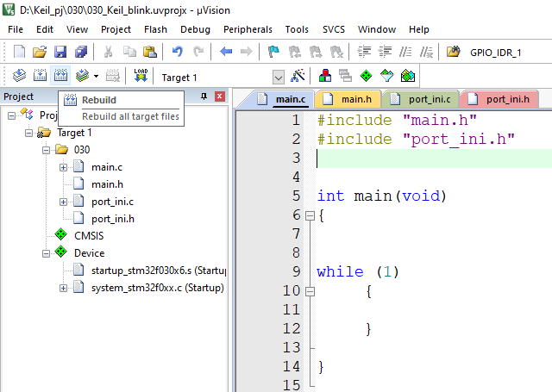Build target files icon
This screenshot has height=392, width=552.
pos(40,75)
